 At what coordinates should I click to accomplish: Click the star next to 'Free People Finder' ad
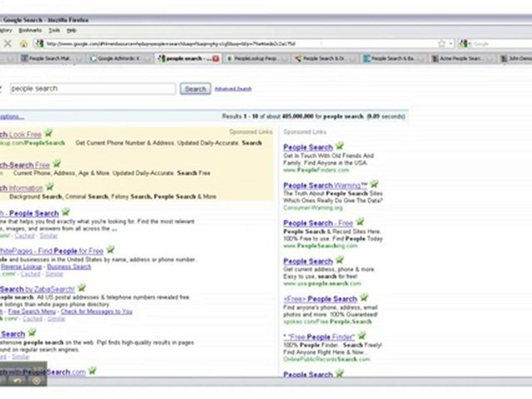point(362,336)
